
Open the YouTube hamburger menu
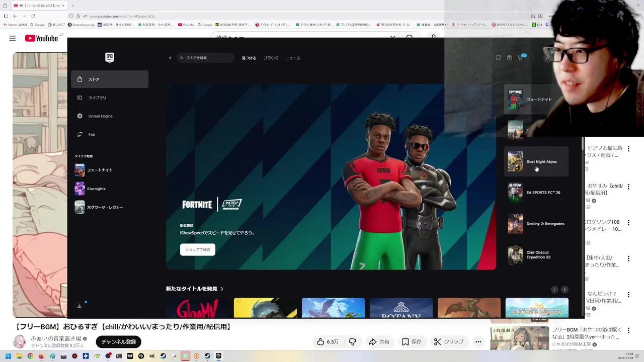[13, 38]
